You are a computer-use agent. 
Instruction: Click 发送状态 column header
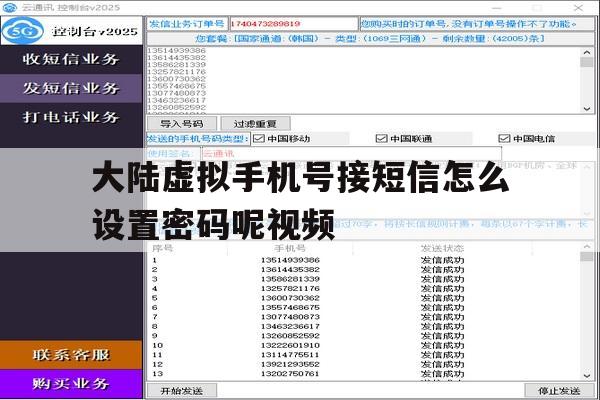coord(442,248)
